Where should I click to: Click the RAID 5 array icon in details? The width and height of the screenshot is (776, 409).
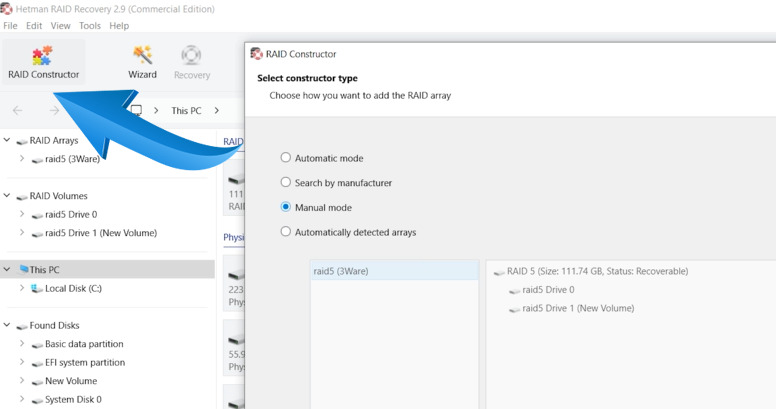click(x=499, y=272)
